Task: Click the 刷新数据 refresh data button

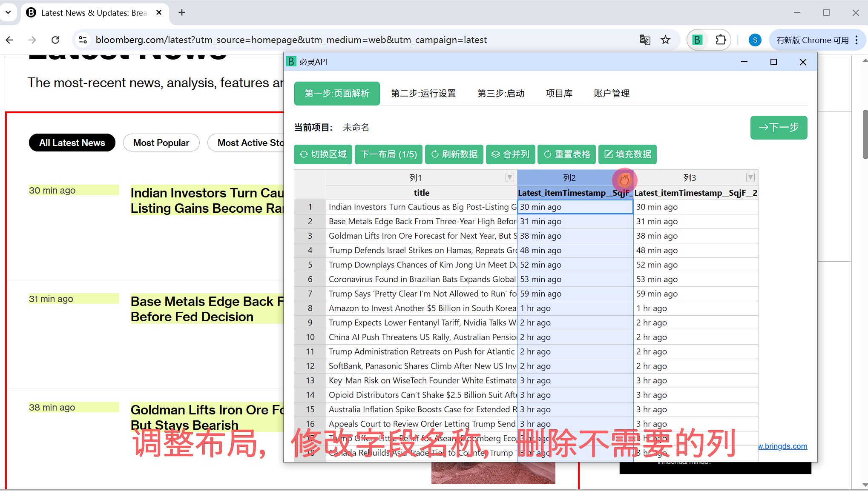Action: 454,154
